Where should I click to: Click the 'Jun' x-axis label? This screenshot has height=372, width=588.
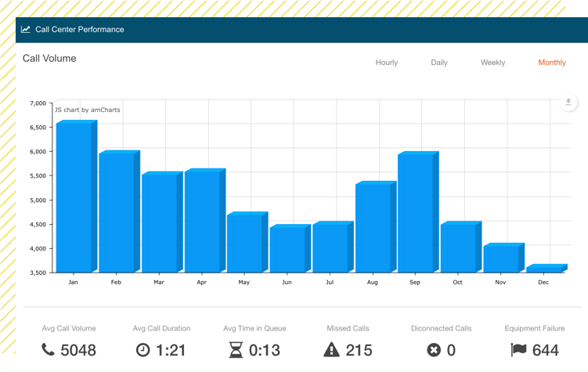[287, 282]
